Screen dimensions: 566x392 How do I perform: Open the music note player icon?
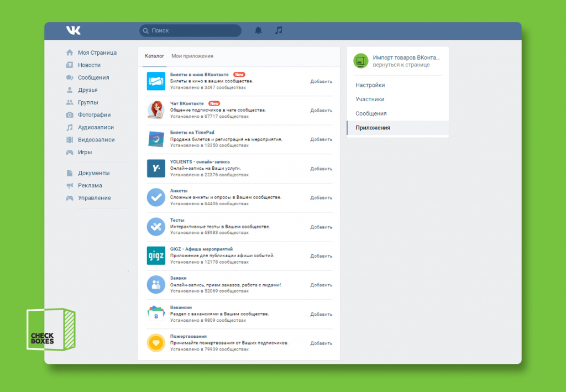click(x=279, y=30)
